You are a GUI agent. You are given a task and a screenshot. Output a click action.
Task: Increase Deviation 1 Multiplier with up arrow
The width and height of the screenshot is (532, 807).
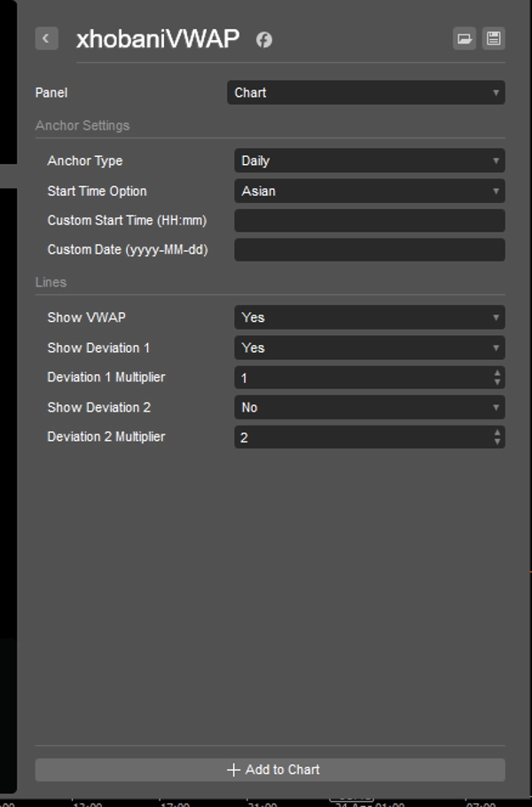[497, 373]
